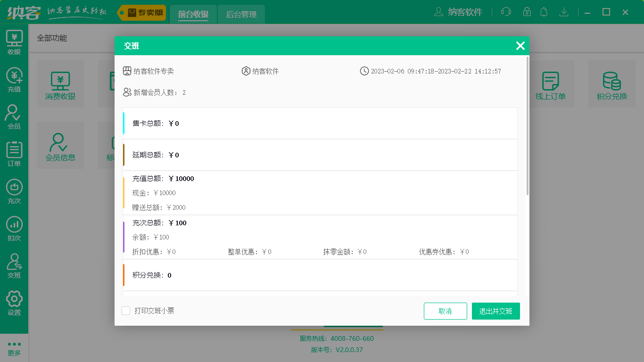644x362 pixels.
Task: Click the 取消 button in the dialog
Action: click(445, 311)
